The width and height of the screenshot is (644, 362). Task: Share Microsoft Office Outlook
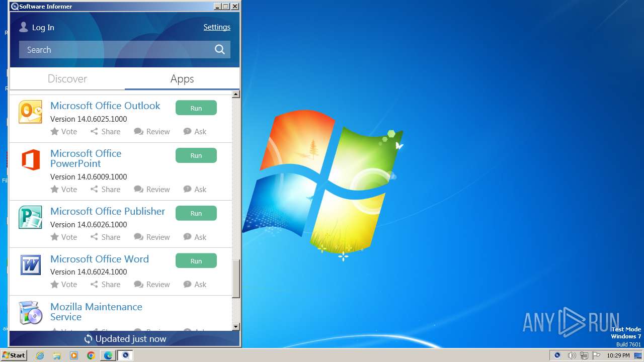coord(105,131)
